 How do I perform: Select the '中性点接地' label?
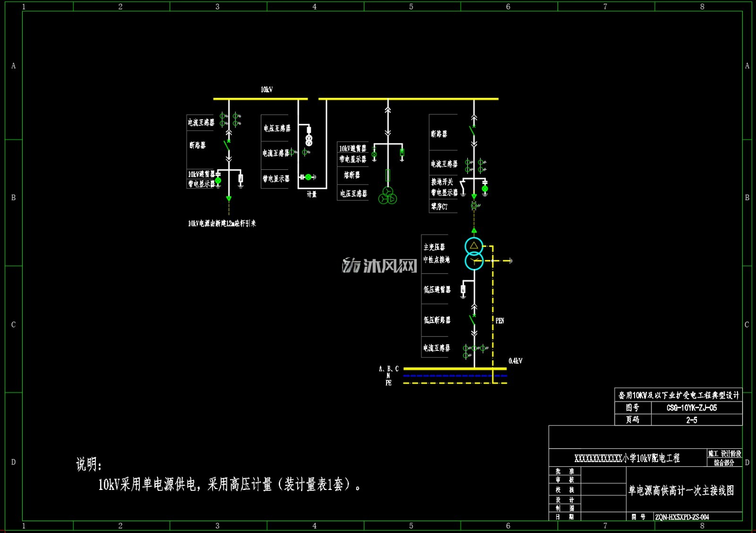tap(437, 260)
